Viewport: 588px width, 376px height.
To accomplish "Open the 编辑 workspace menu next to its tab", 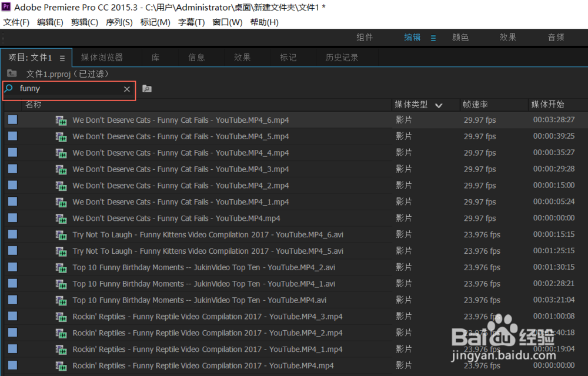I will pyautogui.click(x=433, y=37).
